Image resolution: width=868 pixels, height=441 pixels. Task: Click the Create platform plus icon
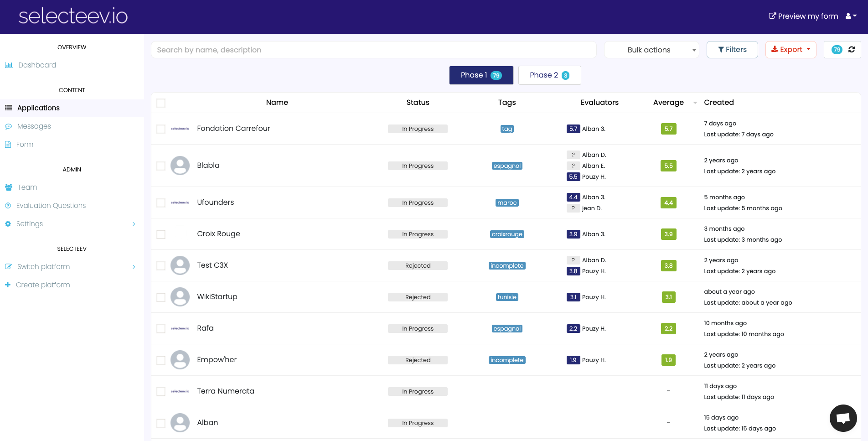pyautogui.click(x=8, y=285)
